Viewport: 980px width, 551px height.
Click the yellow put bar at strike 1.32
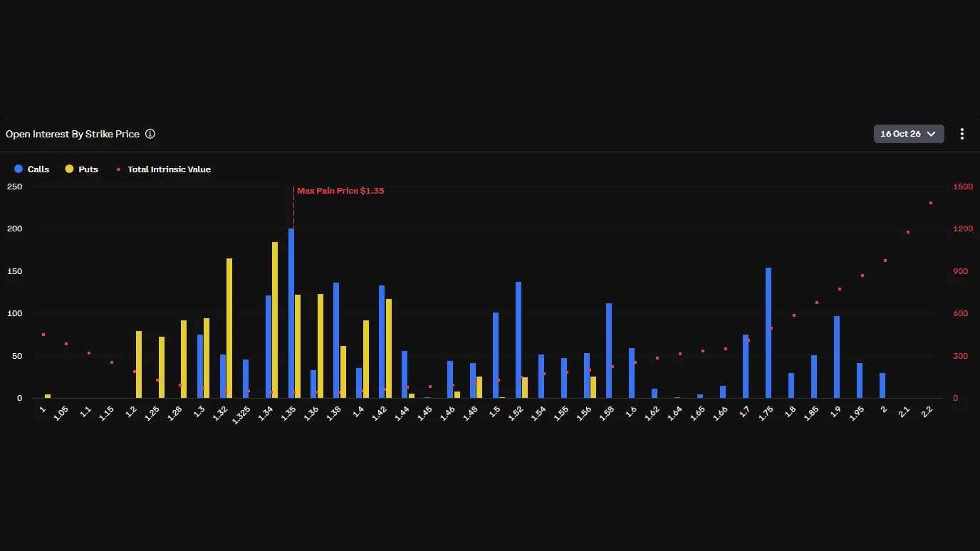coord(229,328)
